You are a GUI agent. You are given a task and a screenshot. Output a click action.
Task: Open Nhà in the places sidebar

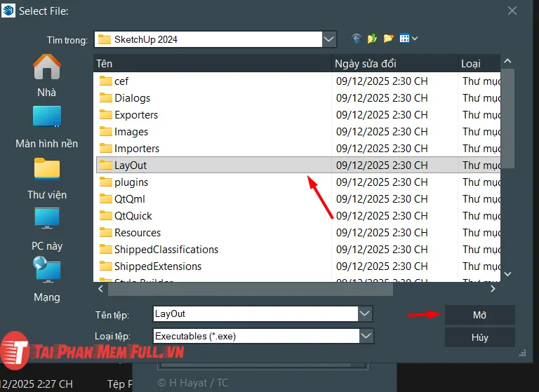[47, 76]
